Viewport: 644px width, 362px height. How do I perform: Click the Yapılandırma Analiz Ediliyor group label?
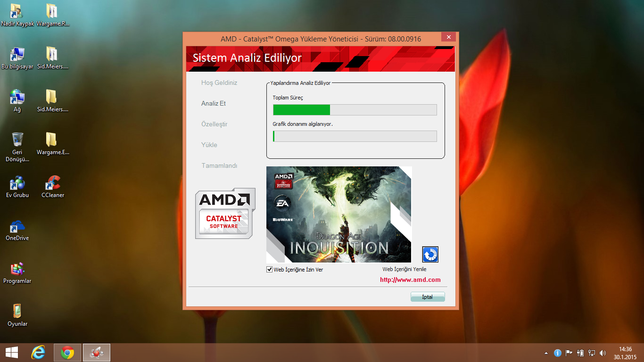[300, 82]
